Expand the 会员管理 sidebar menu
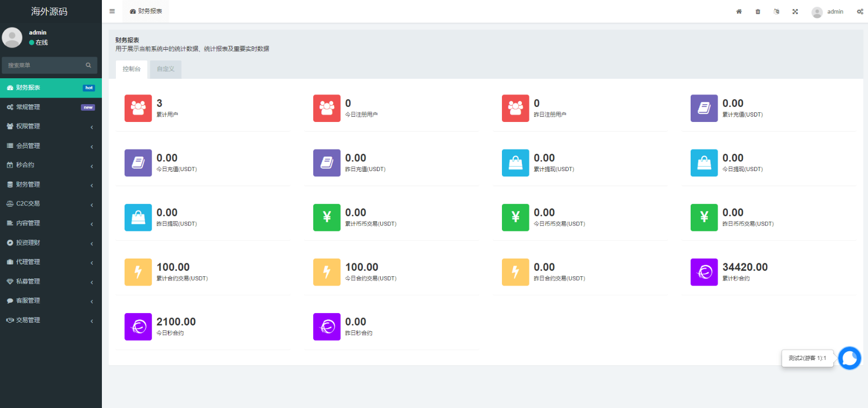 coord(51,146)
